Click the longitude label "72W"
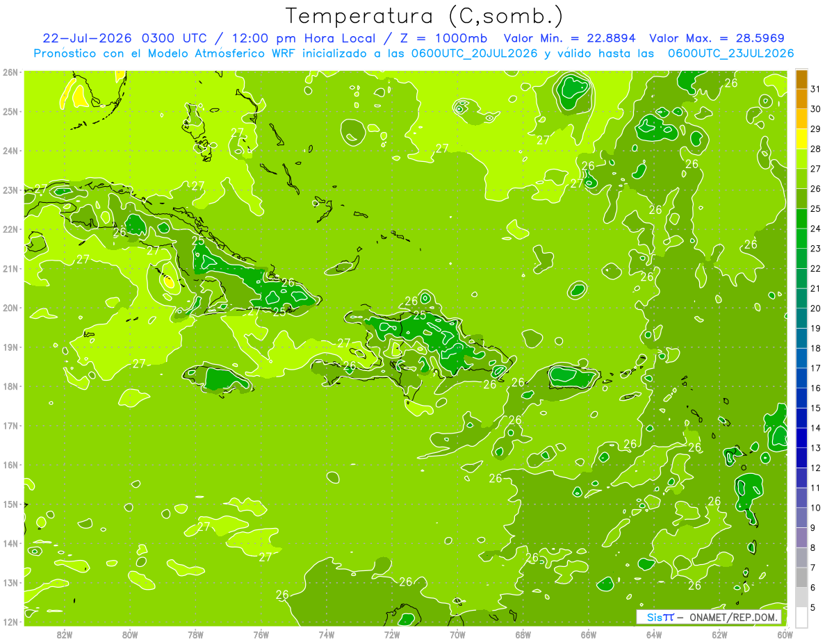The width and height of the screenshot is (834, 644). tap(392, 634)
